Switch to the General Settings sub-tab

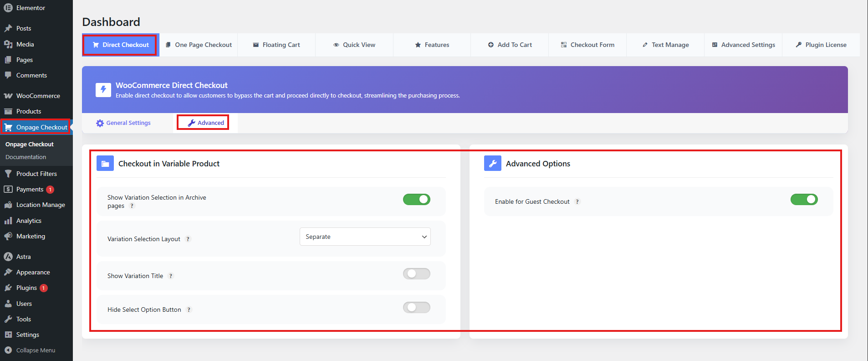tap(123, 123)
